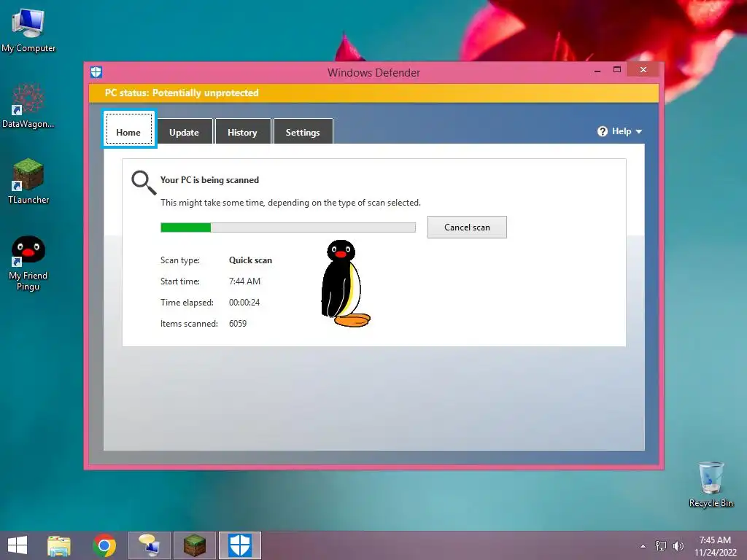Image resolution: width=747 pixels, height=560 pixels.
Task: Select the Home tab
Action: [128, 129]
